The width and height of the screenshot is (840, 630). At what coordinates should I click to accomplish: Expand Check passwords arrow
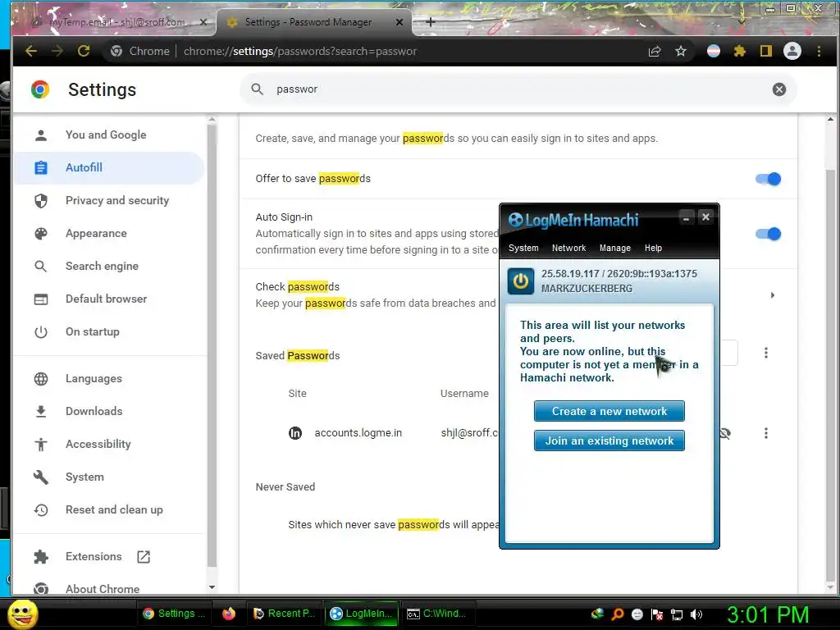pos(772,295)
